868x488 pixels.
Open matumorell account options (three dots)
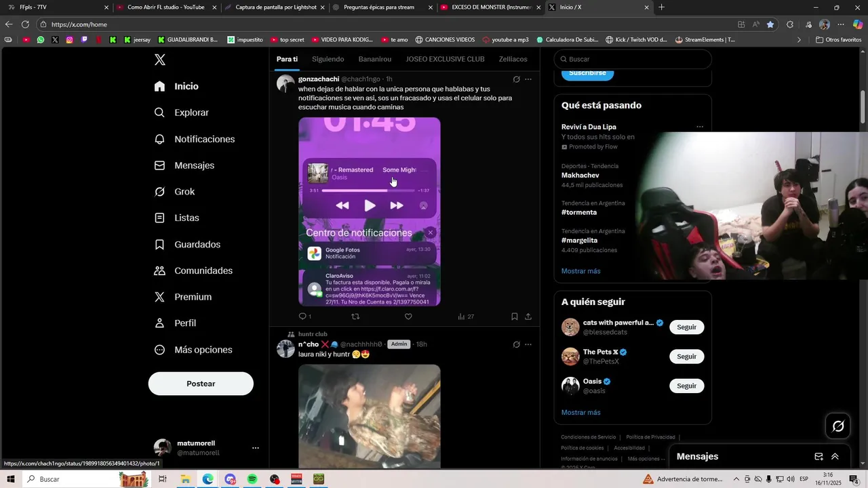(256, 448)
